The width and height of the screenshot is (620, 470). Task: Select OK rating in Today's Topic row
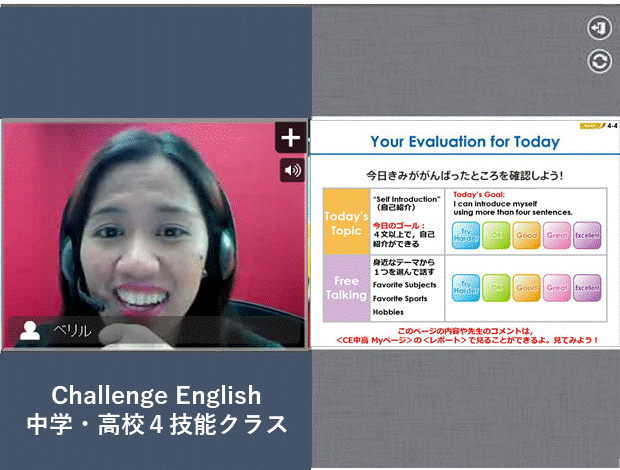(496, 235)
